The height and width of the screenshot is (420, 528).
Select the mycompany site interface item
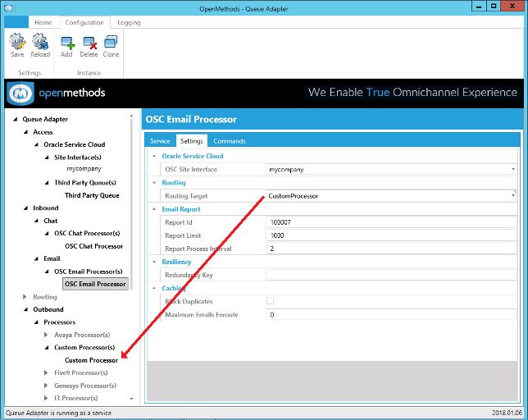point(84,168)
